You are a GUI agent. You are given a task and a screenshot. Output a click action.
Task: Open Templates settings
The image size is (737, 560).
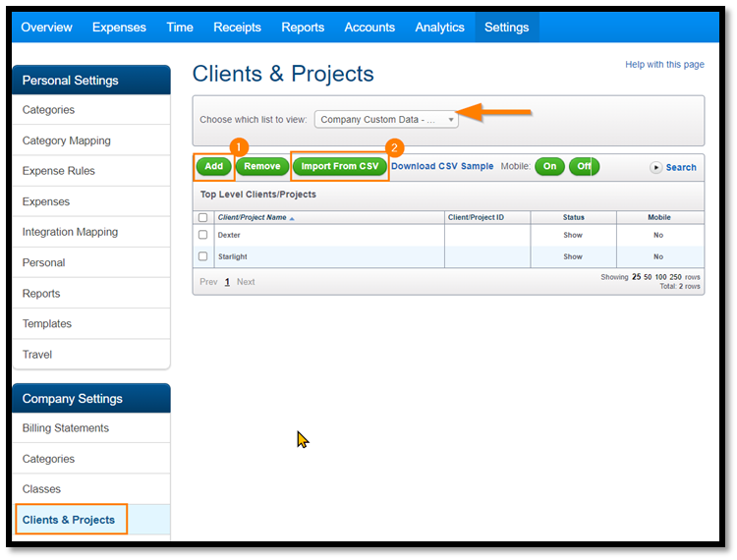click(91, 323)
